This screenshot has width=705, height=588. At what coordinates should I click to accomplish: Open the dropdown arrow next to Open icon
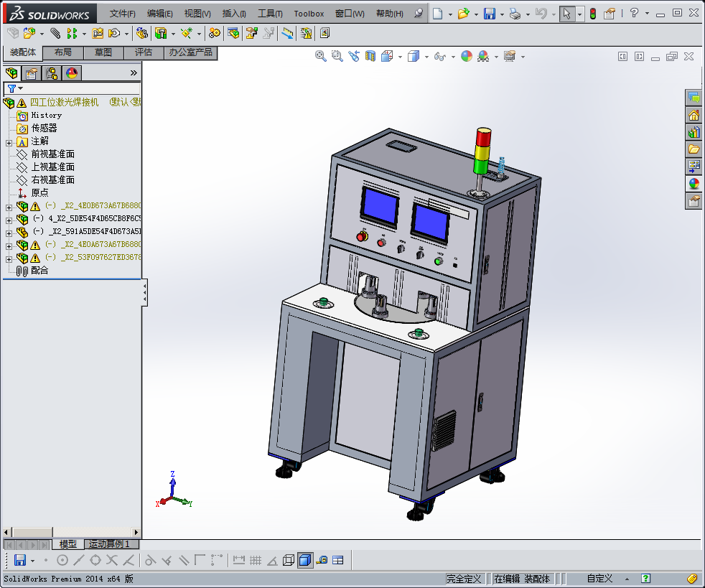click(x=476, y=14)
